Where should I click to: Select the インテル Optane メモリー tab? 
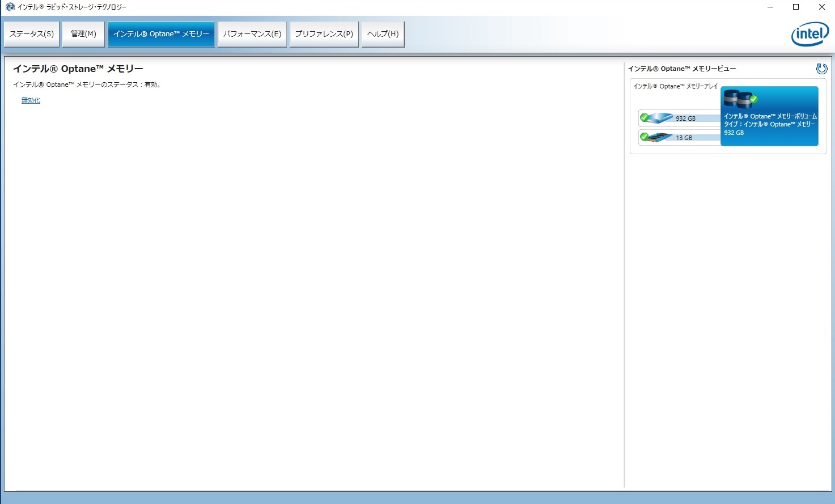(162, 34)
